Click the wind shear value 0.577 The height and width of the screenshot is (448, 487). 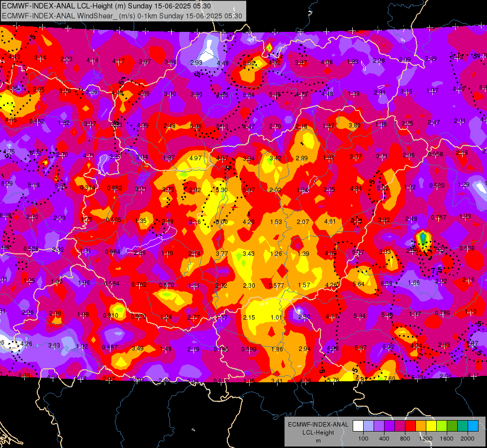(277, 285)
